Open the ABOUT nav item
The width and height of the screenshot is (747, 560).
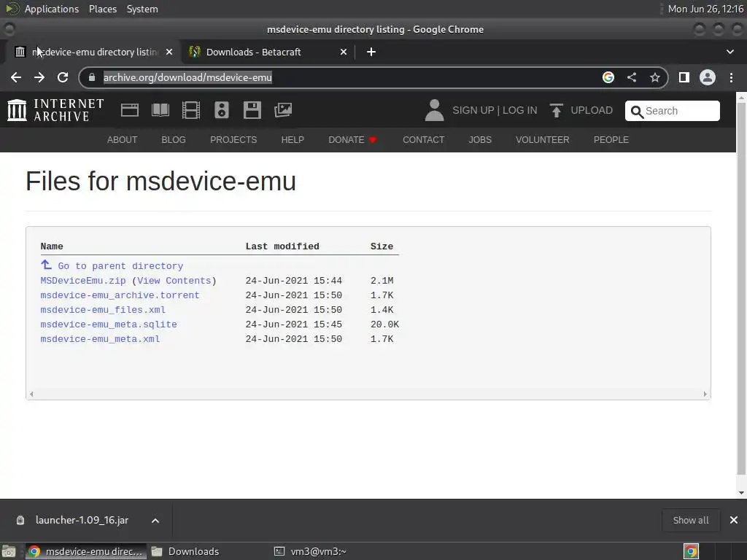tap(122, 139)
